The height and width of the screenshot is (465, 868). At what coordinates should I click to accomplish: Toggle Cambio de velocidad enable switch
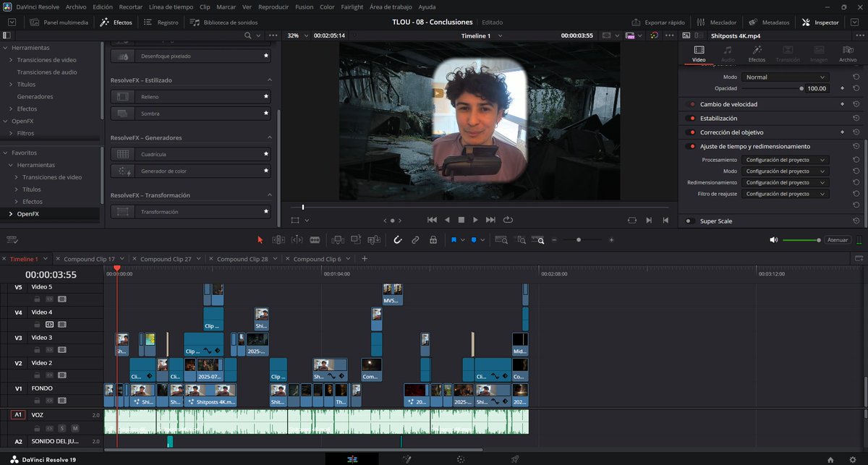click(x=691, y=104)
